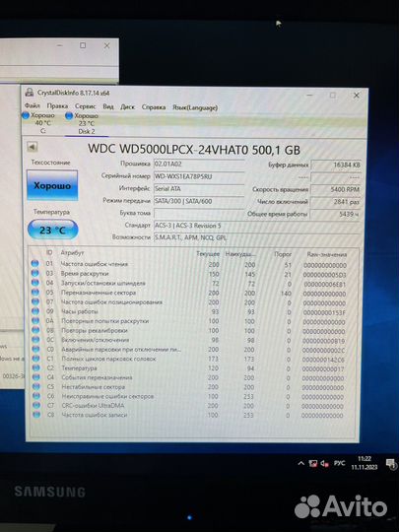Click status icon for attribute C2

coord(35,367)
